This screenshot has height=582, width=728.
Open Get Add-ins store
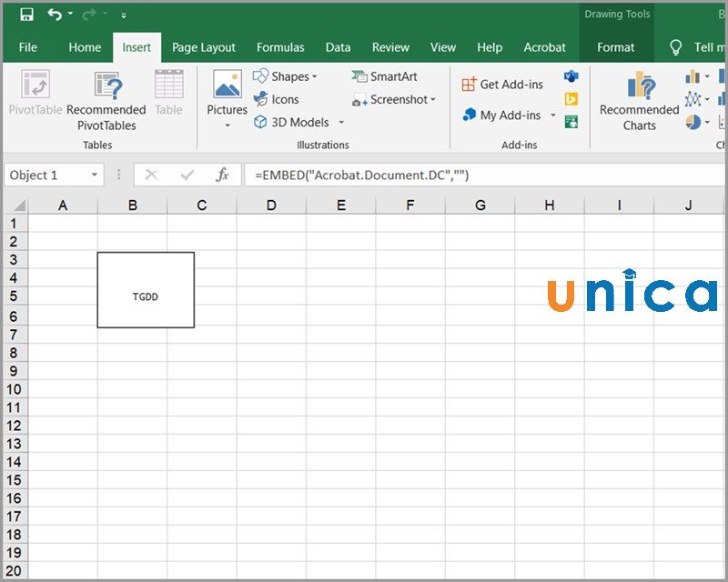pyautogui.click(x=501, y=84)
